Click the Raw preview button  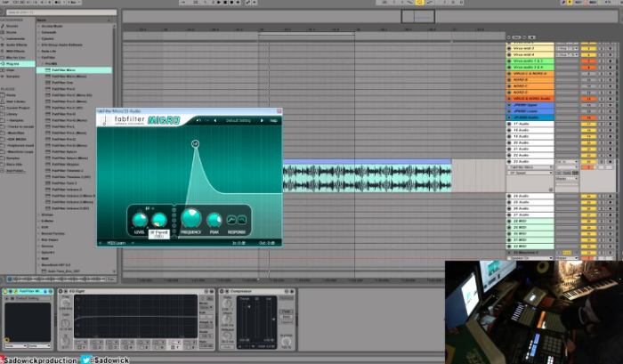(111, 279)
